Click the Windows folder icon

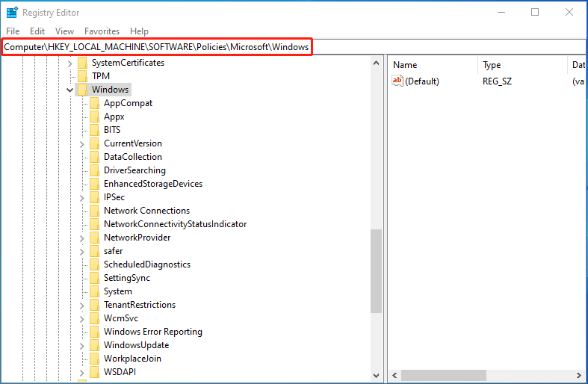click(82, 90)
